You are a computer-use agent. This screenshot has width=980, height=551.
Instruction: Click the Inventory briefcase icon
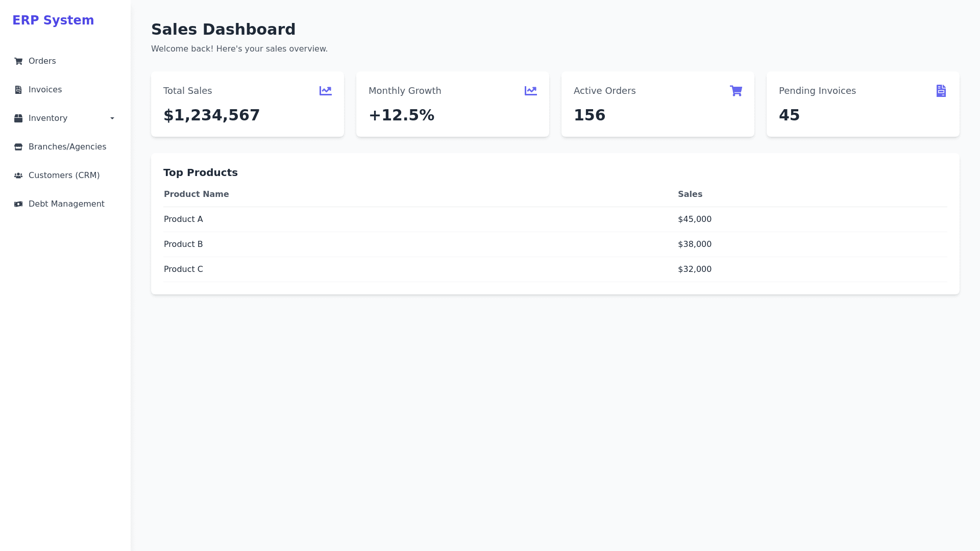[18, 118]
